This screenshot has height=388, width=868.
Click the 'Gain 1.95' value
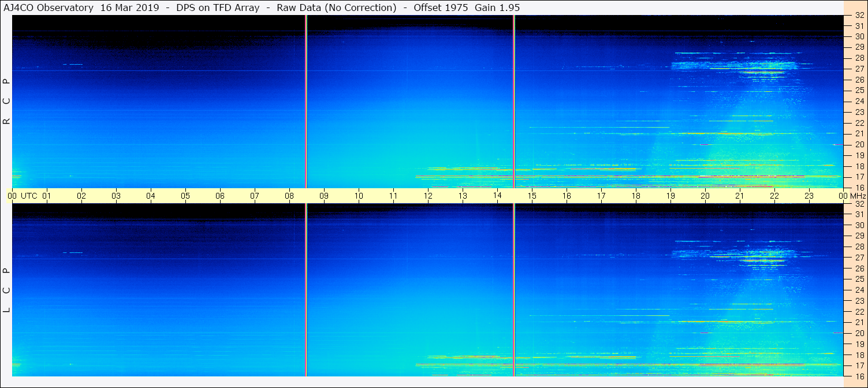(497, 8)
